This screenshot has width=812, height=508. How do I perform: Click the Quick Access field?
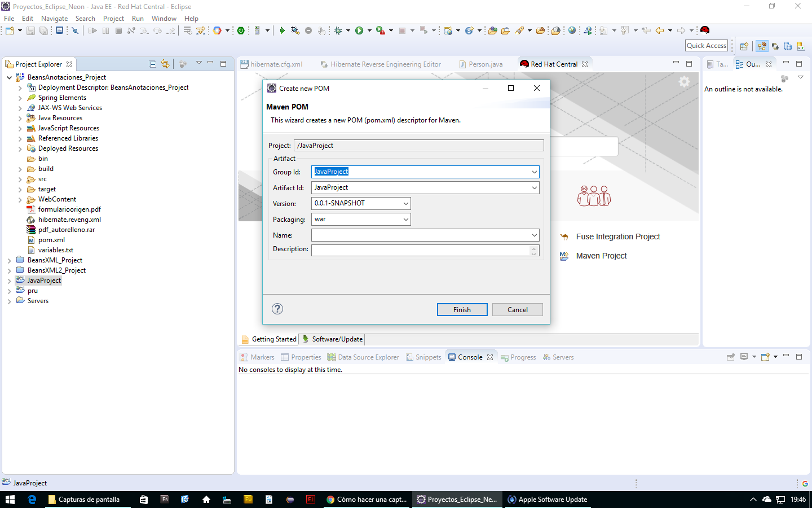[x=707, y=46]
